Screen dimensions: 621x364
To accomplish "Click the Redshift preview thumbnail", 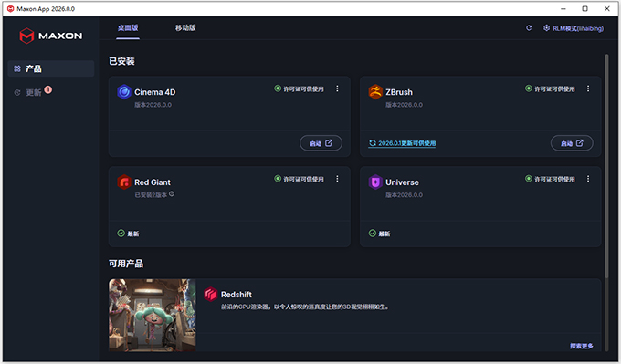I will [x=153, y=315].
